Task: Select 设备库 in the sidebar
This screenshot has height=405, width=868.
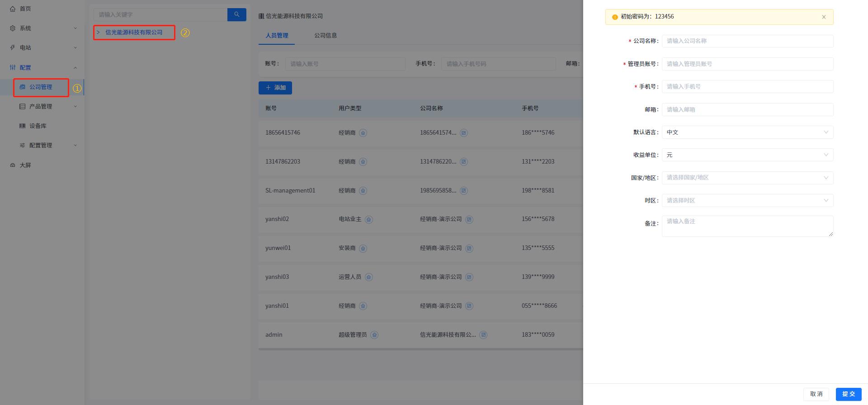Action: pyautogui.click(x=38, y=126)
